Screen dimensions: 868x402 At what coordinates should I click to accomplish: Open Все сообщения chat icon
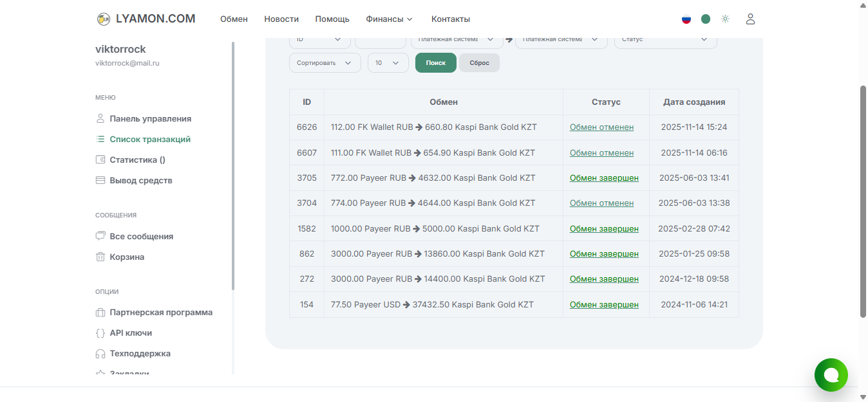pyautogui.click(x=100, y=236)
